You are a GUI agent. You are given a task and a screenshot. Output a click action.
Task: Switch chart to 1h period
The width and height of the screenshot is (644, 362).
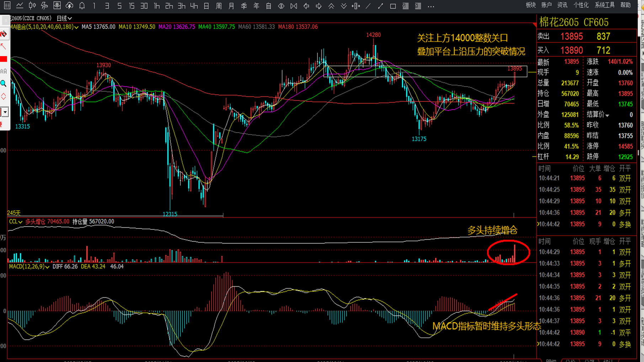(x=156, y=6)
